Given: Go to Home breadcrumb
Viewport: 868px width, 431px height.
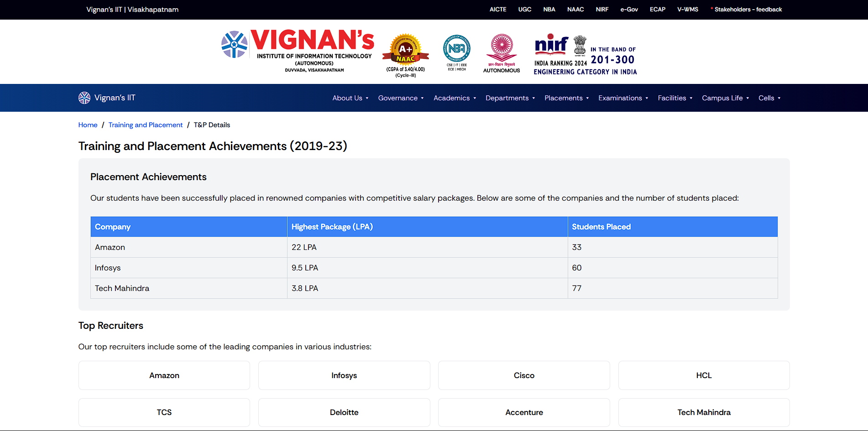Looking at the screenshot, I should point(88,125).
